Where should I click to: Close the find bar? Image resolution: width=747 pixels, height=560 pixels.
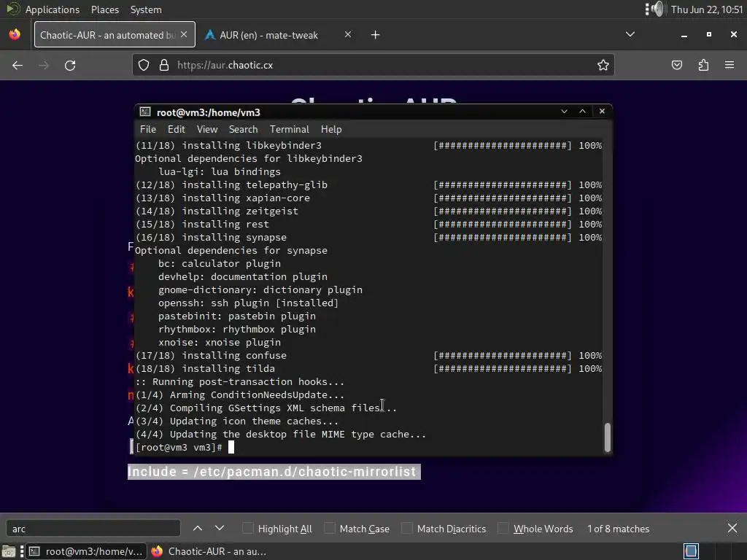tap(732, 528)
